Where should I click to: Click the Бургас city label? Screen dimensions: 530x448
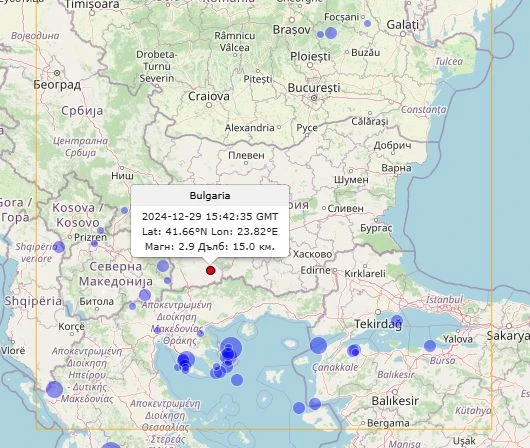376,228
